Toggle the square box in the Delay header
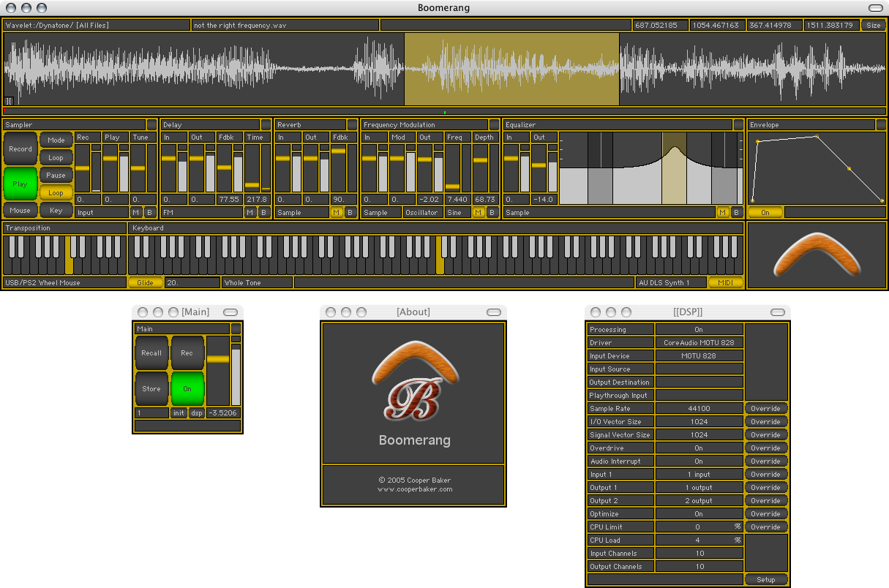Viewport: 889px width, 588px height. [x=266, y=125]
